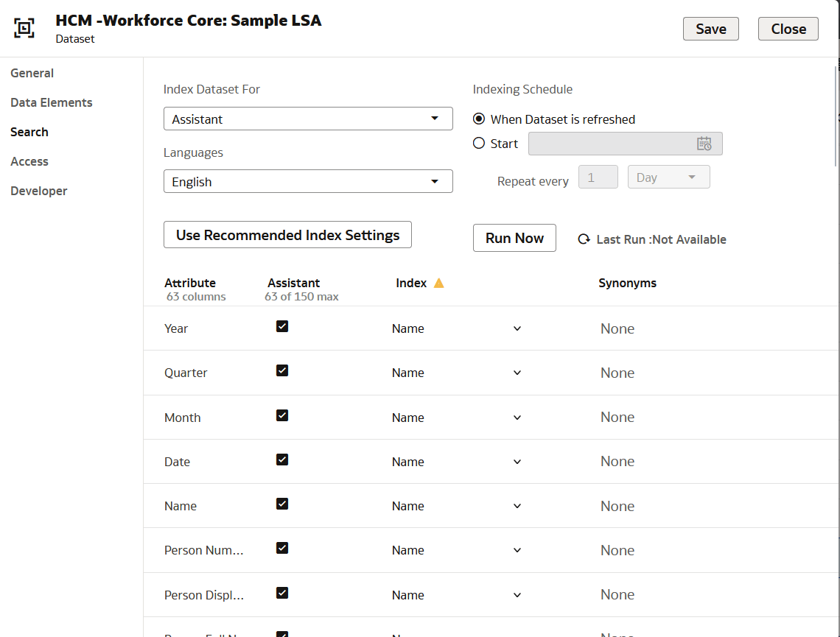Open the calendar date picker icon
The height and width of the screenshot is (637, 840).
(705, 144)
